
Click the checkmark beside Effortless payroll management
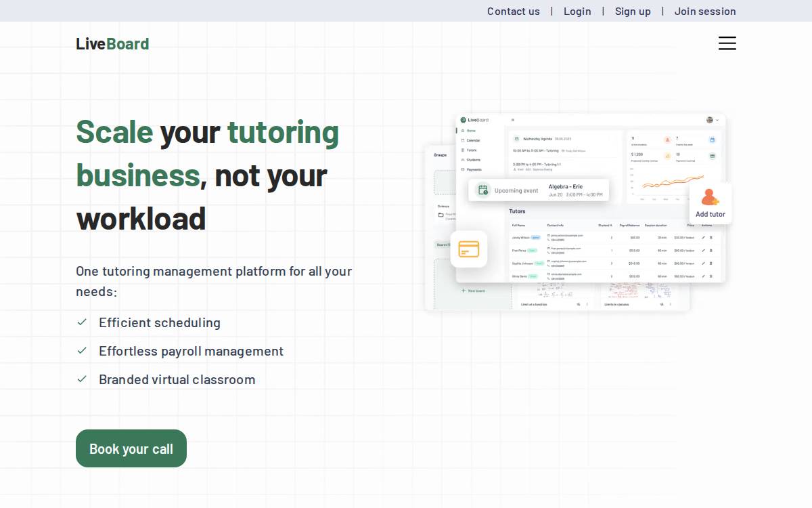(x=82, y=351)
